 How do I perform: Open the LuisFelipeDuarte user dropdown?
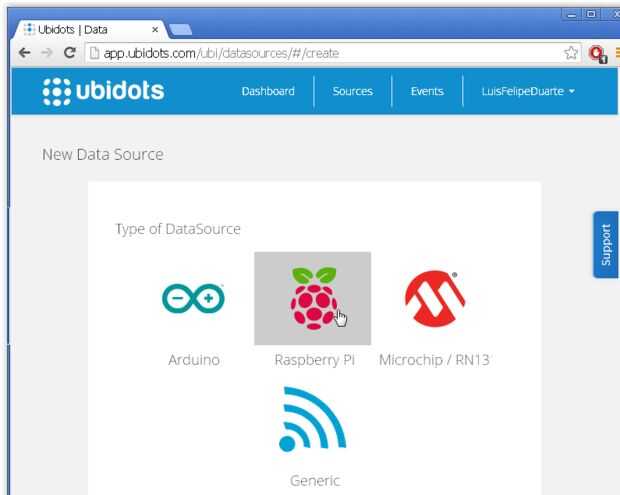tap(528, 91)
